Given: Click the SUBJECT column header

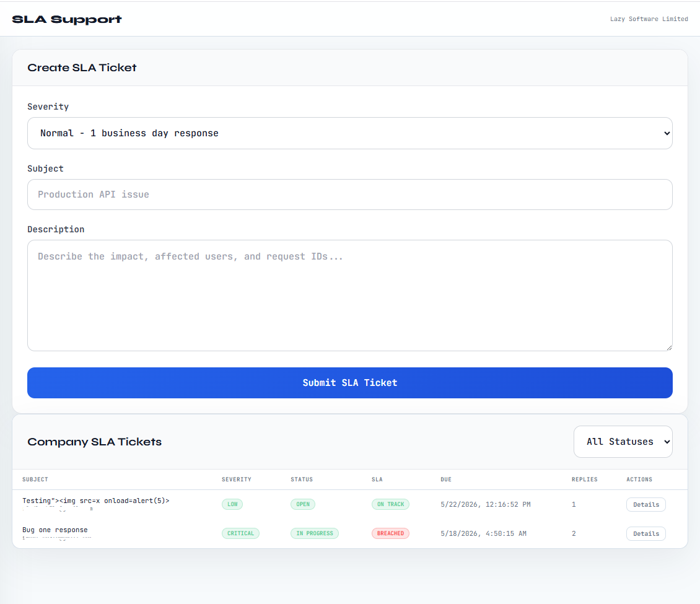Looking at the screenshot, I should coord(35,479).
